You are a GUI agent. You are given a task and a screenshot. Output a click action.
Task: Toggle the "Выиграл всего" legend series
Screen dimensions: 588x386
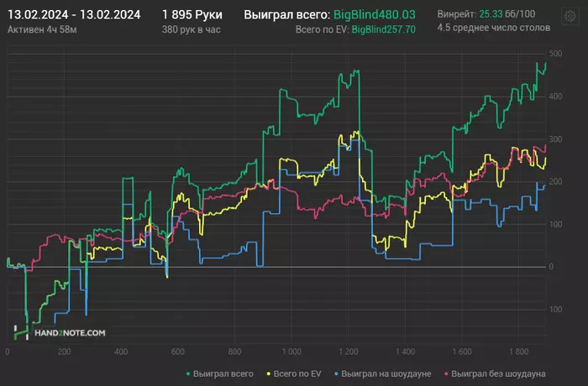[220, 373]
